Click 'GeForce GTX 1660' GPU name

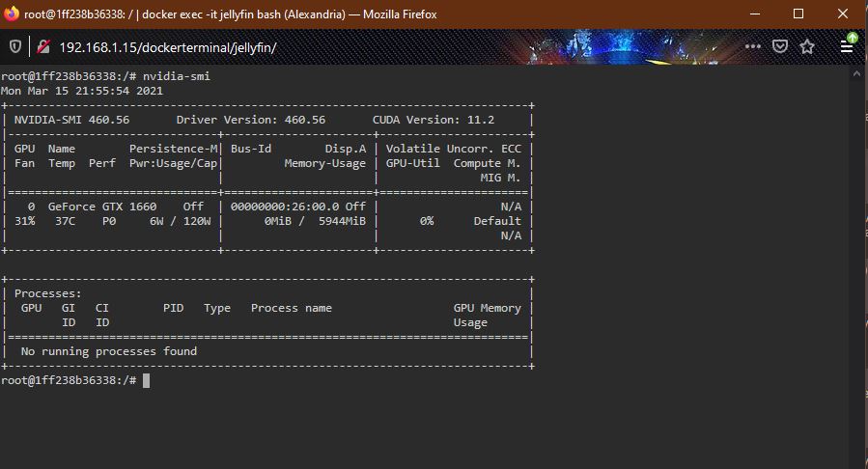pos(102,207)
